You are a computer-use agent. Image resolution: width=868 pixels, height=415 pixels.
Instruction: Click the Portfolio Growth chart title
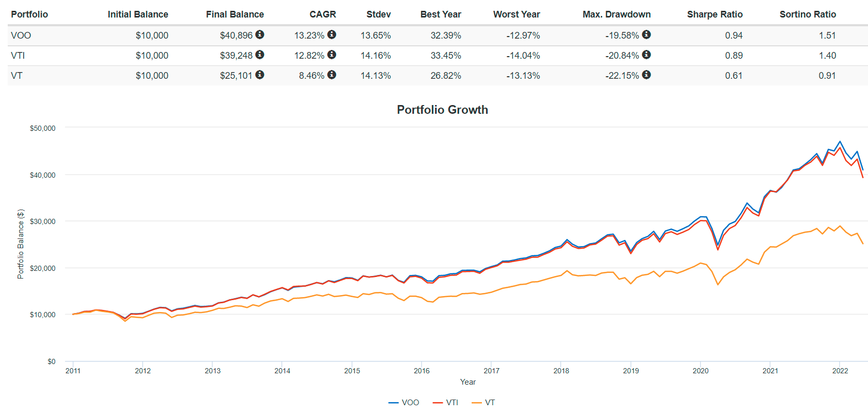[442, 110]
